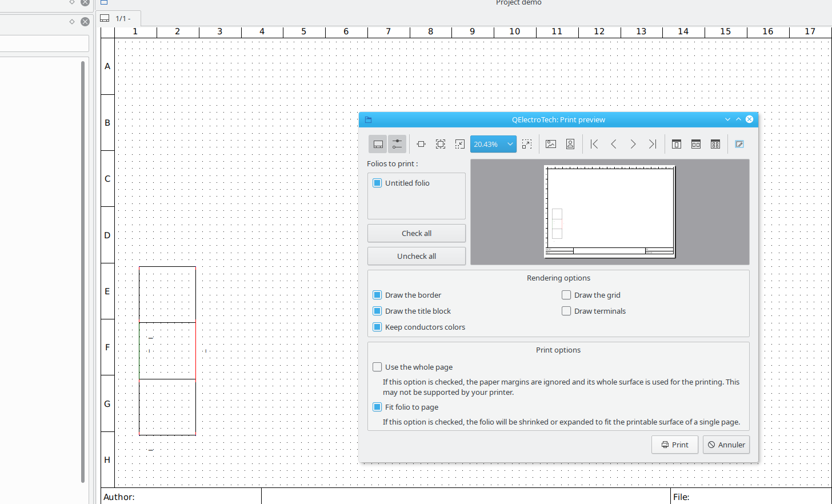Close the Print preview dialog
Image resolution: width=832 pixels, height=504 pixels.
pyautogui.click(x=749, y=119)
